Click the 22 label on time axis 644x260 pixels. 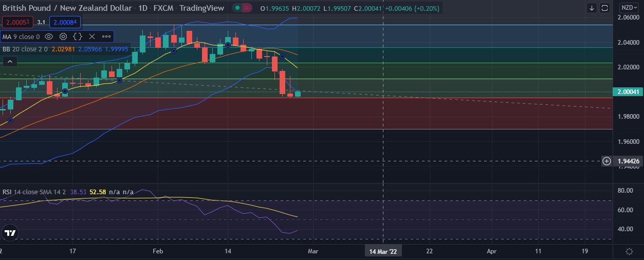click(x=429, y=251)
